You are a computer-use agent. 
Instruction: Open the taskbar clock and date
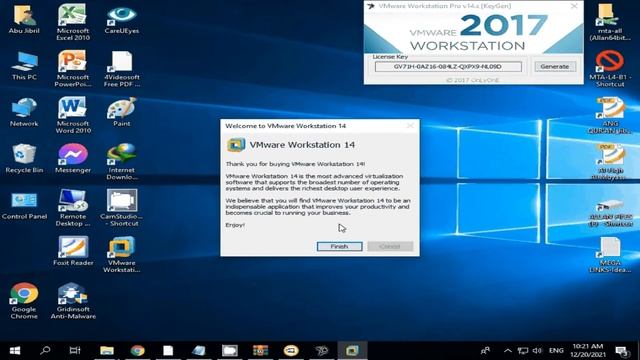pos(588,351)
